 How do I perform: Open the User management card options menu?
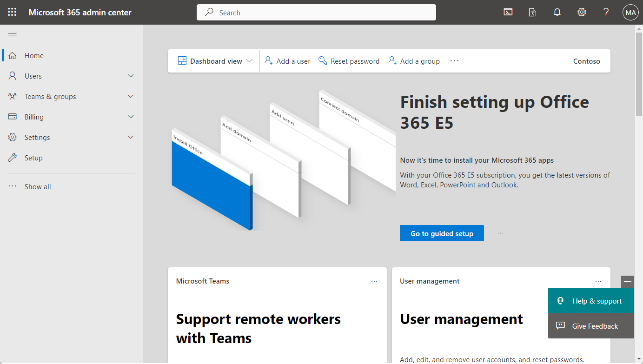(598, 281)
